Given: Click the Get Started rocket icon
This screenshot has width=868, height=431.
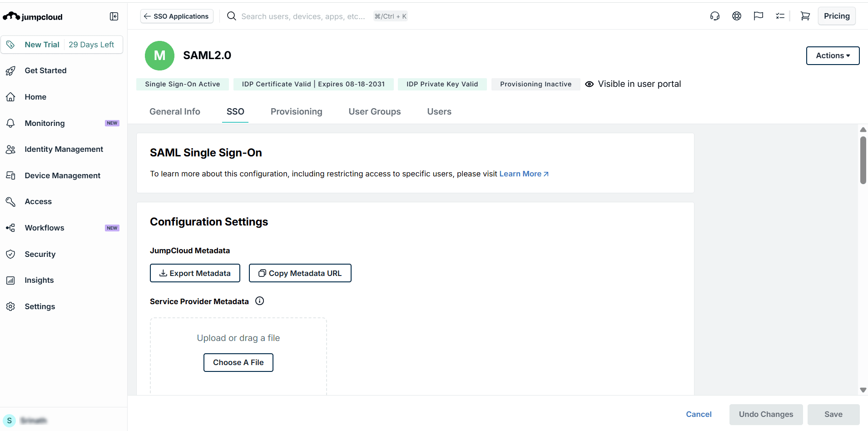Looking at the screenshot, I should (x=10, y=71).
